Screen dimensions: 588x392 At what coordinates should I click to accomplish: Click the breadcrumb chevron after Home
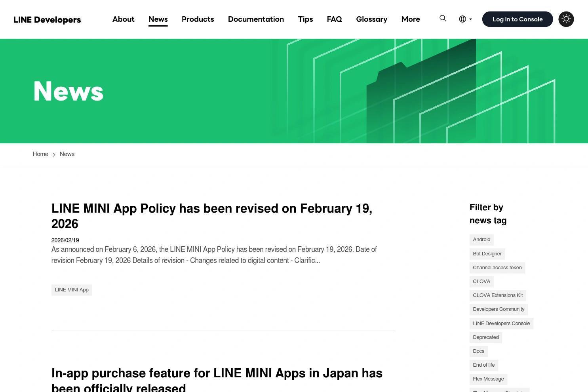click(54, 154)
